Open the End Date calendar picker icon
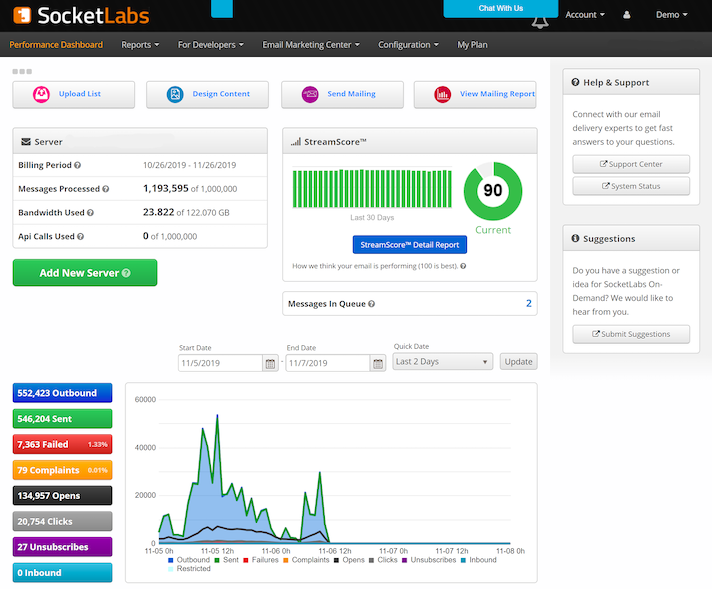The image size is (712, 589). tap(378, 363)
